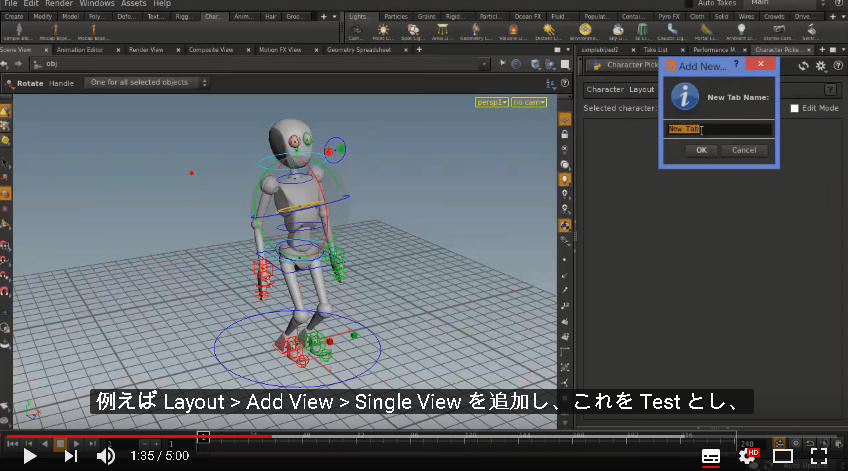Add a new shelf tab after Groo shelf
The width and height of the screenshot is (848, 471).
click(x=323, y=17)
